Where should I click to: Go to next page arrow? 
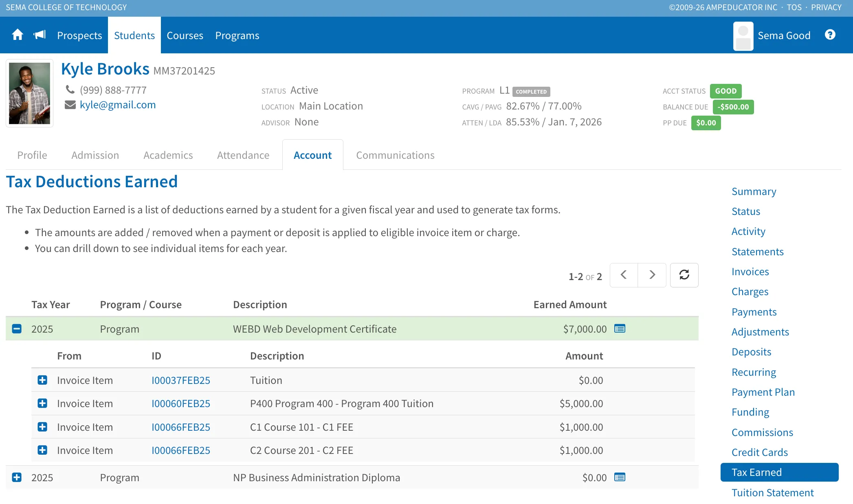tap(652, 275)
